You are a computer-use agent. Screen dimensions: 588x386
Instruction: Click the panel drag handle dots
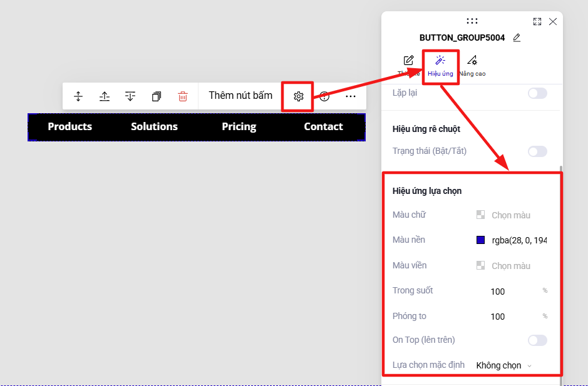click(472, 21)
